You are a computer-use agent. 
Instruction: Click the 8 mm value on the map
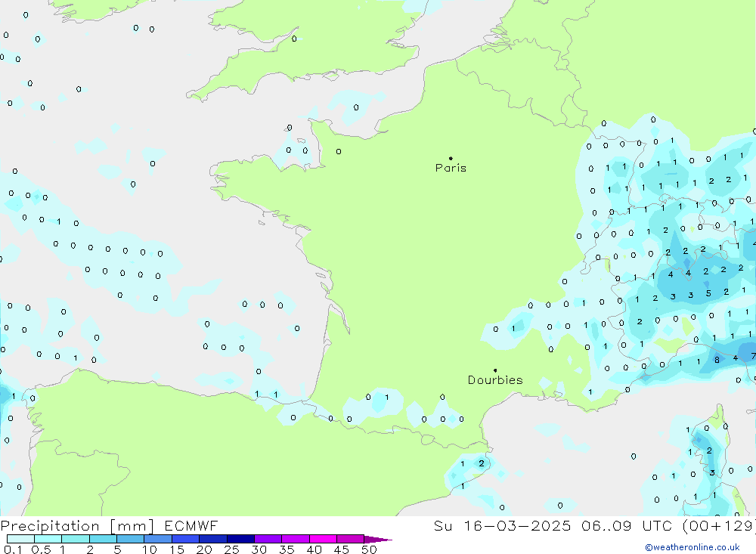(x=717, y=360)
